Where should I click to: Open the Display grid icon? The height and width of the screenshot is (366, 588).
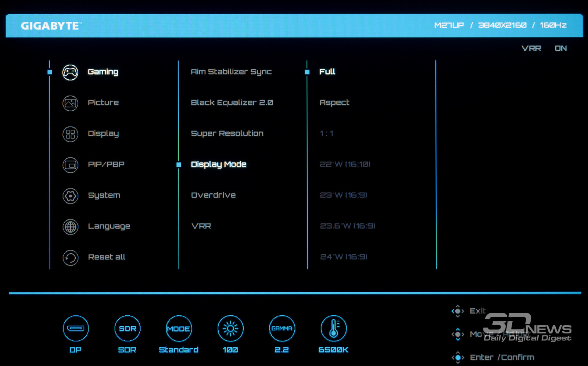click(70, 134)
